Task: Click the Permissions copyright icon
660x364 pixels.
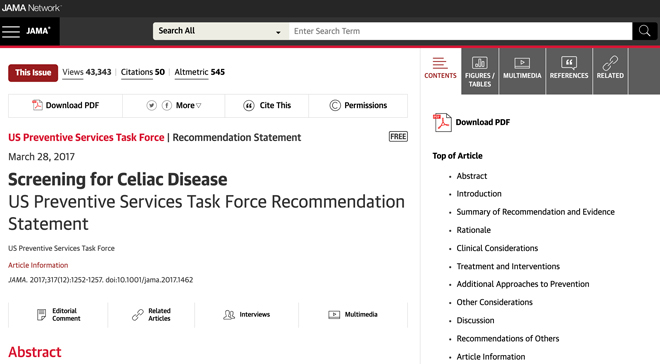Action: [335, 105]
